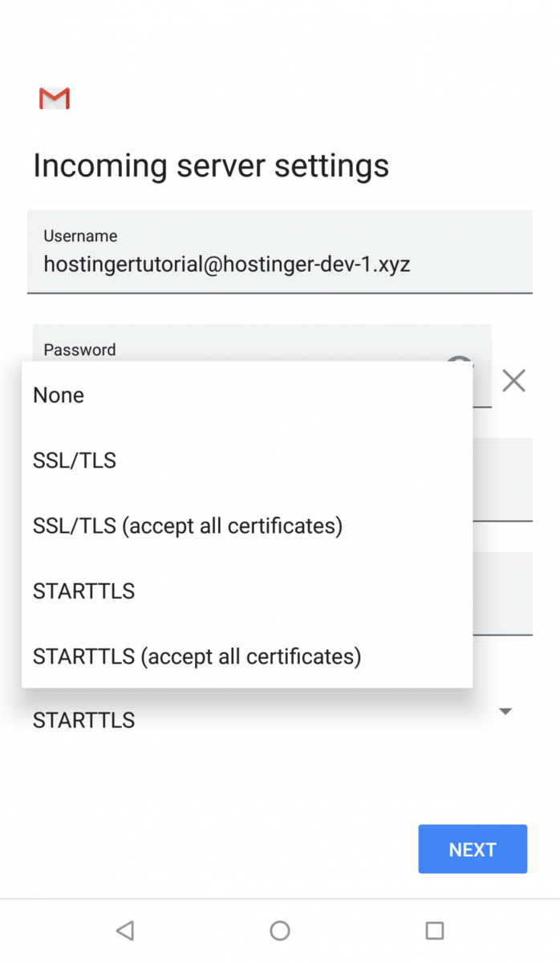This screenshot has width=560, height=963.
Task: Focus the Username input field
Action: pos(280,252)
